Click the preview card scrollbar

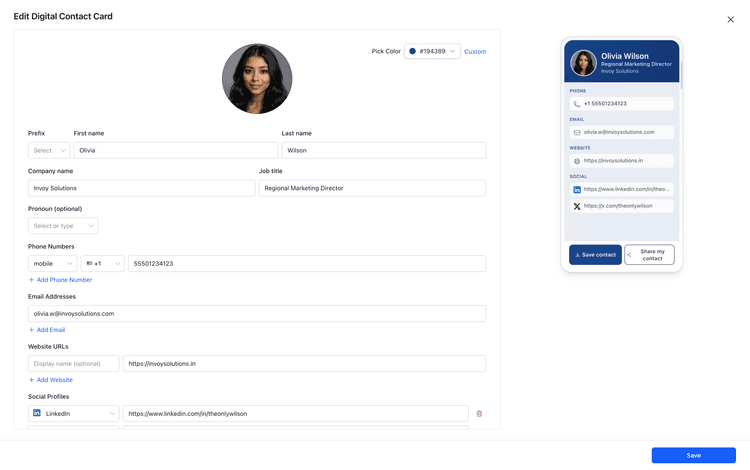point(681,75)
